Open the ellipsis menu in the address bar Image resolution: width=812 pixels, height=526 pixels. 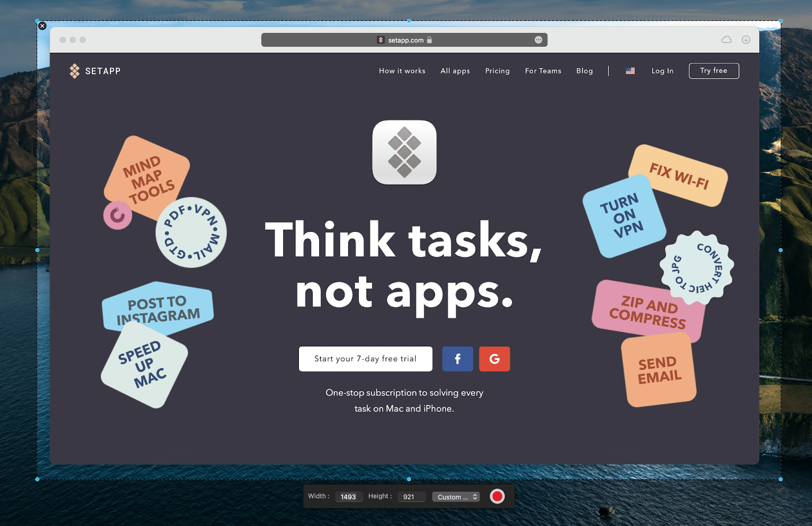point(538,40)
